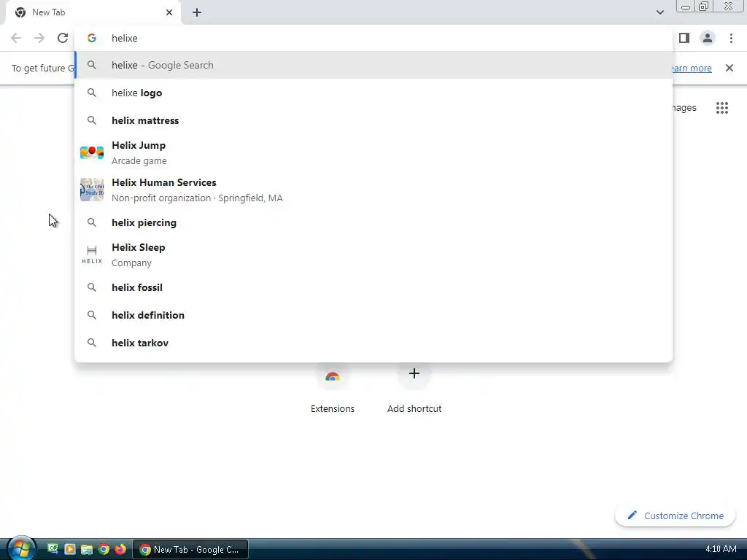
Task: Choose the 'helix piercing' suggestion
Action: pyautogui.click(x=373, y=222)
